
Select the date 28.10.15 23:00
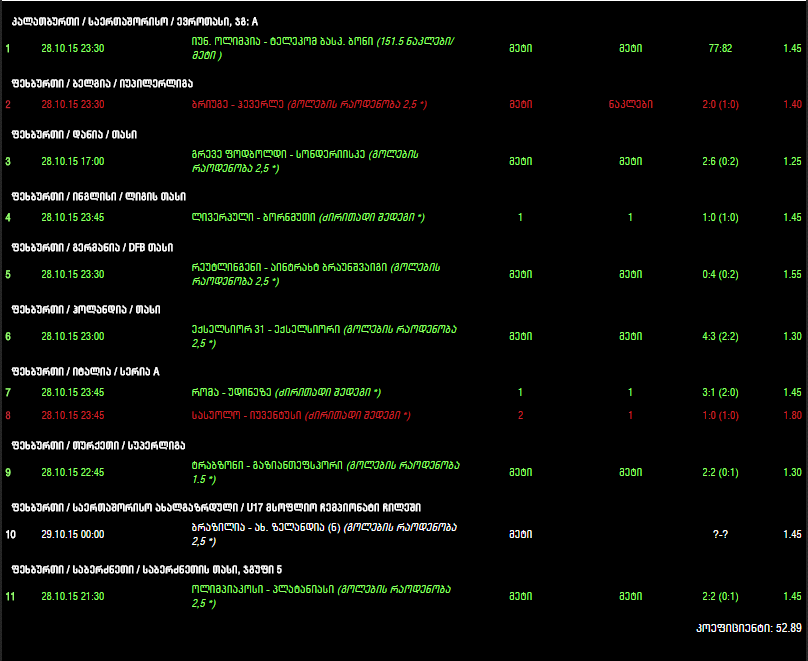pos(73,336)
